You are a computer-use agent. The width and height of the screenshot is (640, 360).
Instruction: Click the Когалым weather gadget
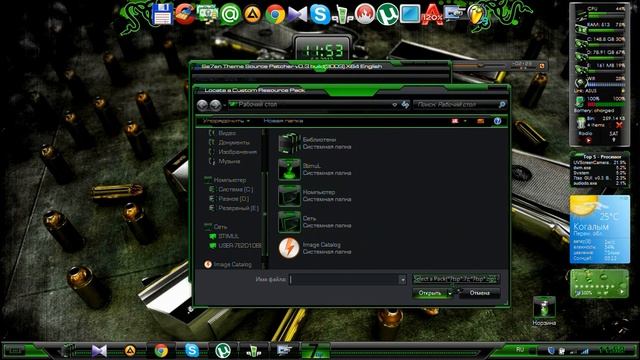tap(600, 229)
